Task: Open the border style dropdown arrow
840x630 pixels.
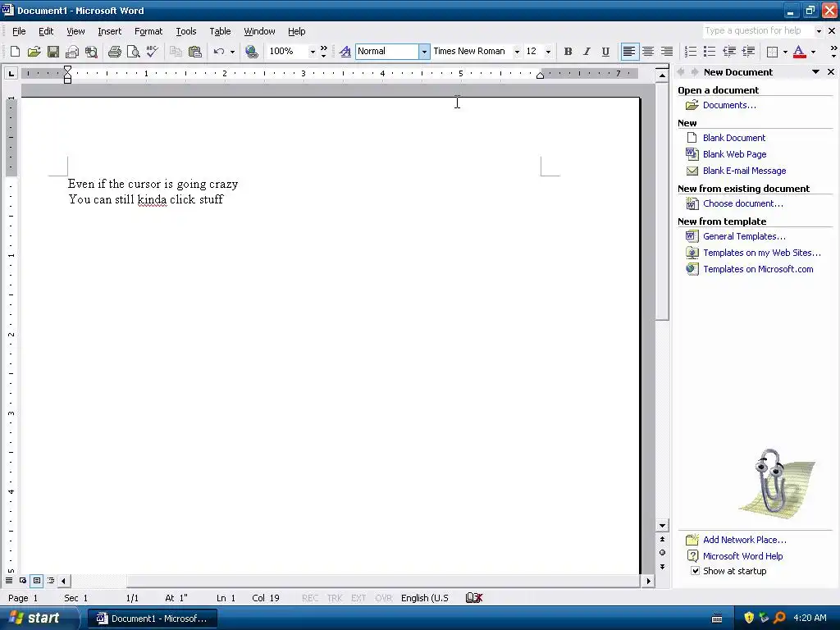Action: pyautogui.click(x=785, y=52)
